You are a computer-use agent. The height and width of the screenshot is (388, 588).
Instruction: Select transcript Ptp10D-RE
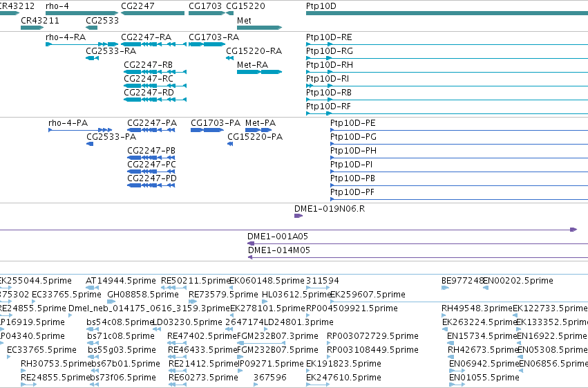(447, 44)
